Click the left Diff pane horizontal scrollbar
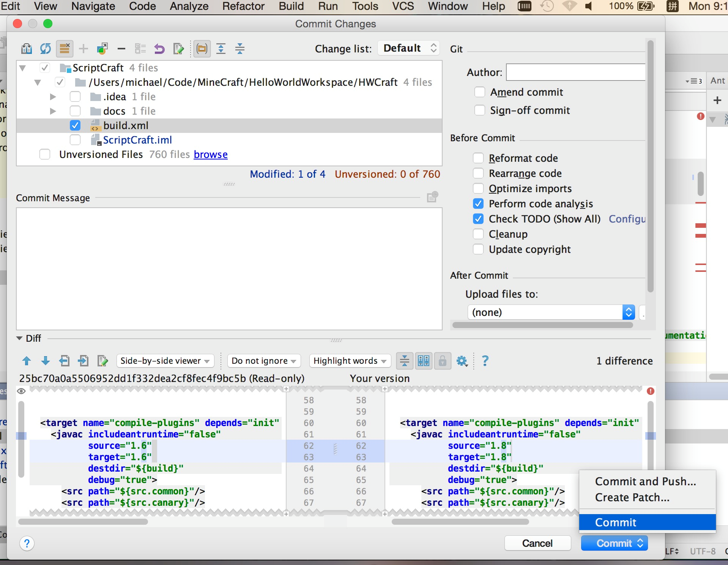Screen dimensions: 728x565 click(x=83, y=522)
